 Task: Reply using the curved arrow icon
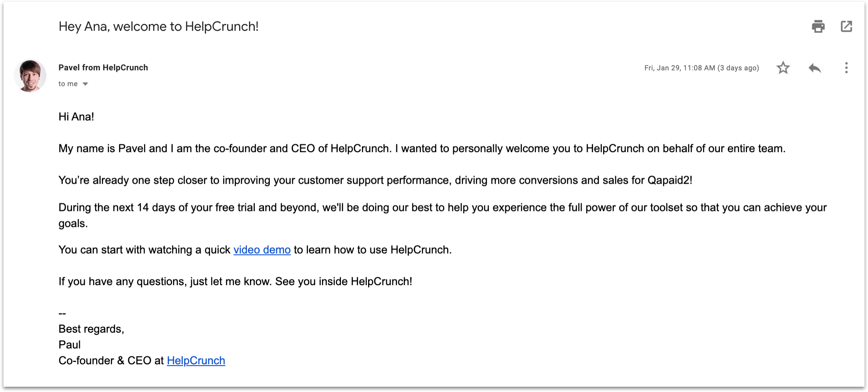[814, 68]
